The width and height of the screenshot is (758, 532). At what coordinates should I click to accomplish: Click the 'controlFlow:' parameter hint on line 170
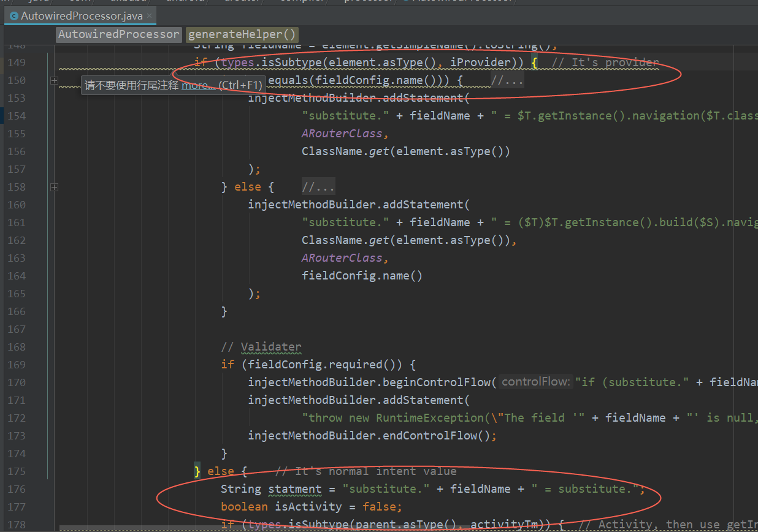point(535,382)
